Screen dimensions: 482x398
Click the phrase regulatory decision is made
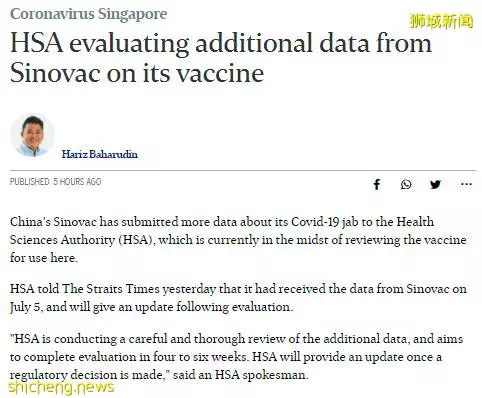click(87, 375)
